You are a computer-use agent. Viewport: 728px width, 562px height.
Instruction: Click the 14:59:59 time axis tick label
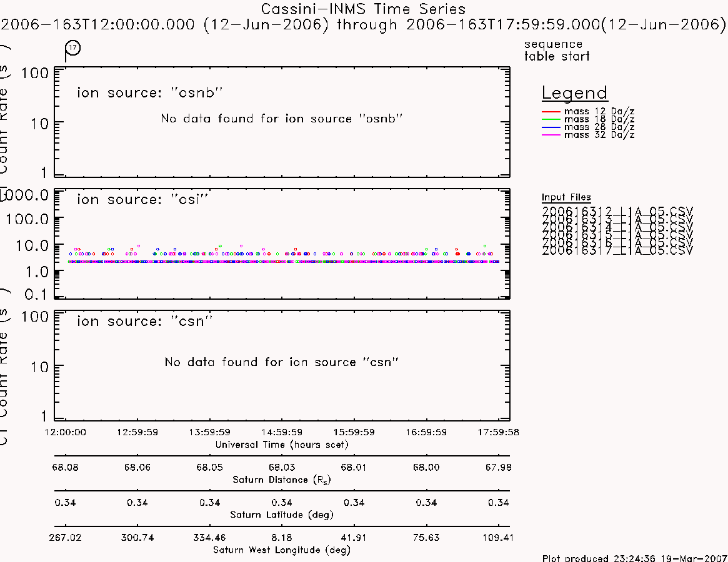282,432
